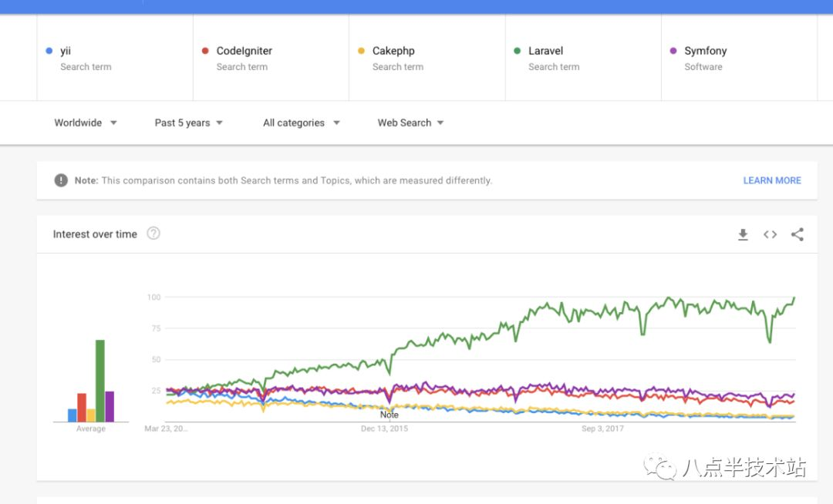Click the blue dot beside yii

49,51
